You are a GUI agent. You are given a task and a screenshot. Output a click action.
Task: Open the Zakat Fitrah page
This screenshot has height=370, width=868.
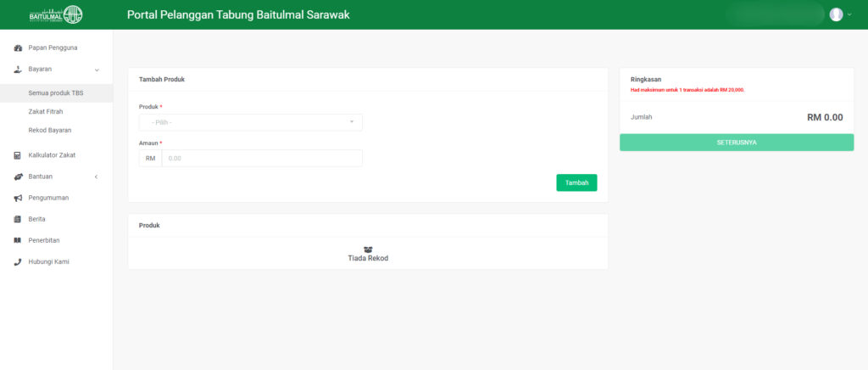pos(46,111)
